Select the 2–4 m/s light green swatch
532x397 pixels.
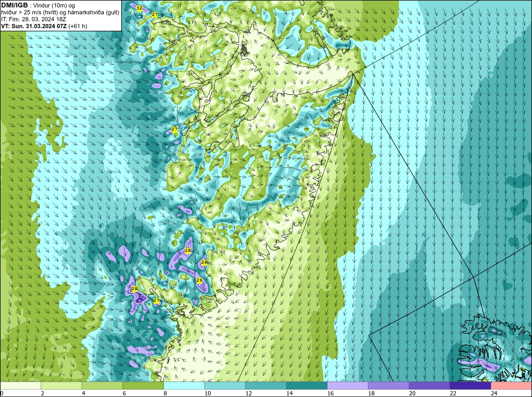pyautogui.click(x=61, y=385)
